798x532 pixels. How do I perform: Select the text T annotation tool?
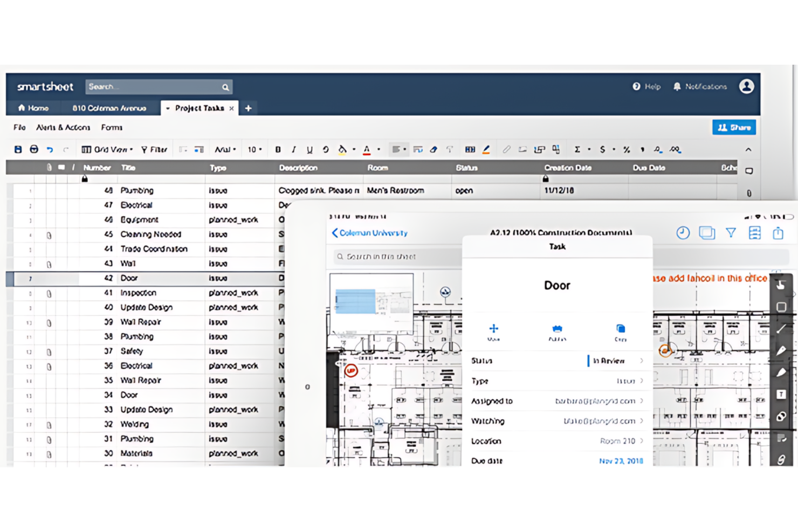[x=781, y=395]
